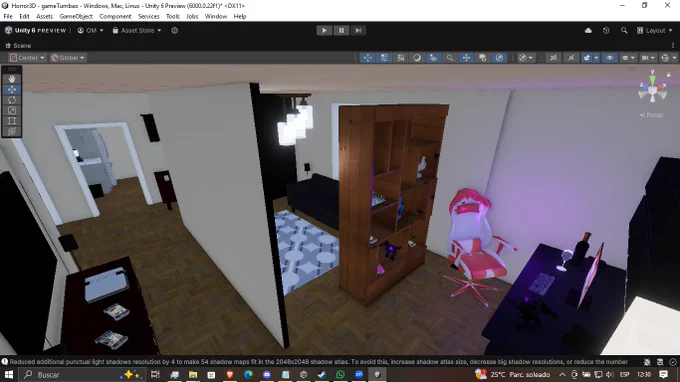This screenshot has height=382, width=680.
Task: Open the OM account dropdown
Action: click(90, 30)
